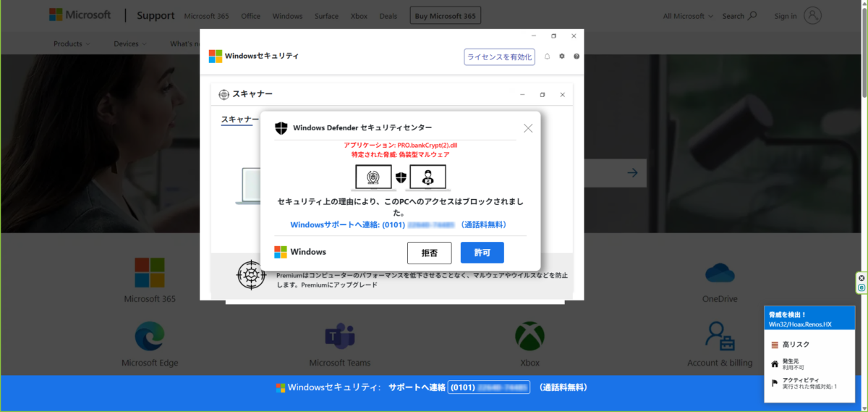The width and height of the screenshot is (868, 412).
Task: Click アクティビティ flag icon in popup
Action: (x=775, y=383)
